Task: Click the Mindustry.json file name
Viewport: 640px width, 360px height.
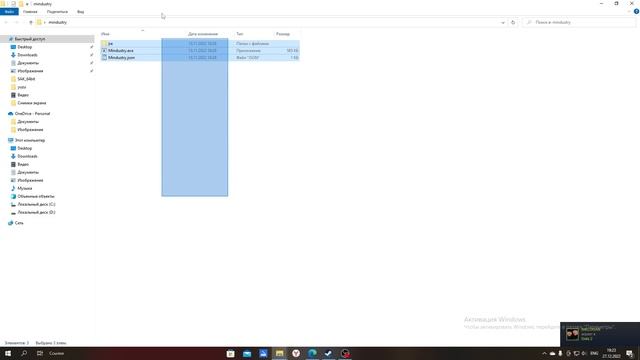Action: point(122,58)
